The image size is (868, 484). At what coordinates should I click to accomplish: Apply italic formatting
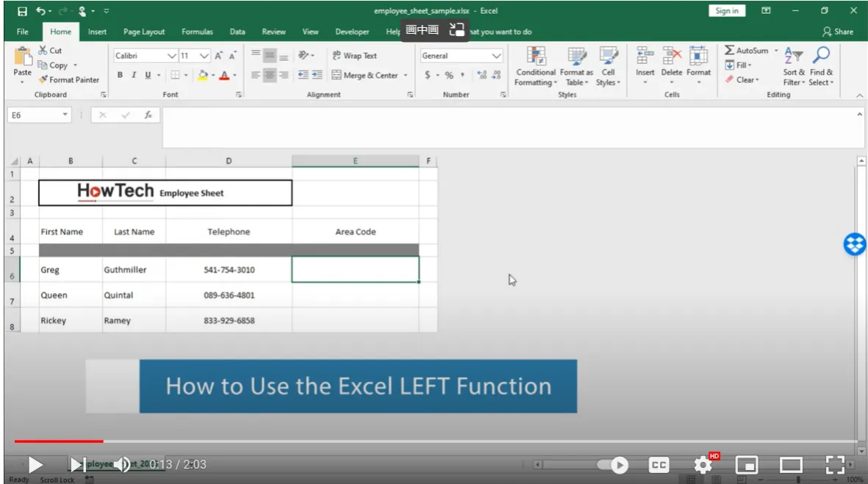click(134, 75)
